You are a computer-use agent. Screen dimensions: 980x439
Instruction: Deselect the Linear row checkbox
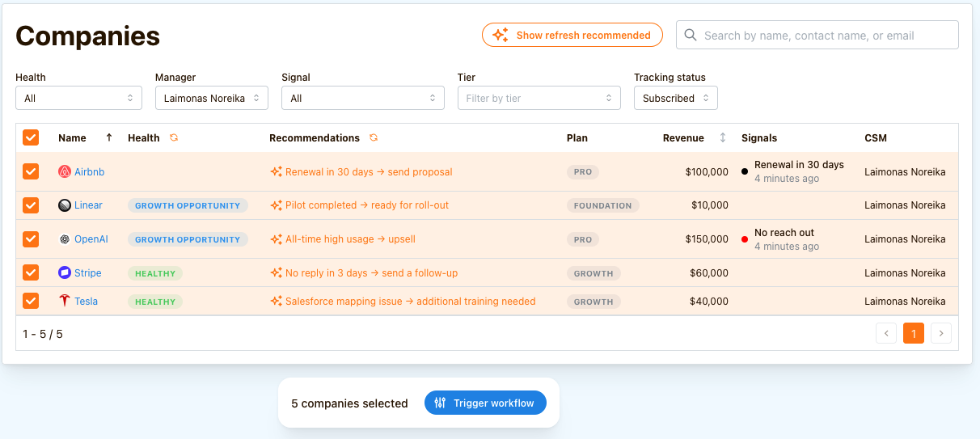31,205
